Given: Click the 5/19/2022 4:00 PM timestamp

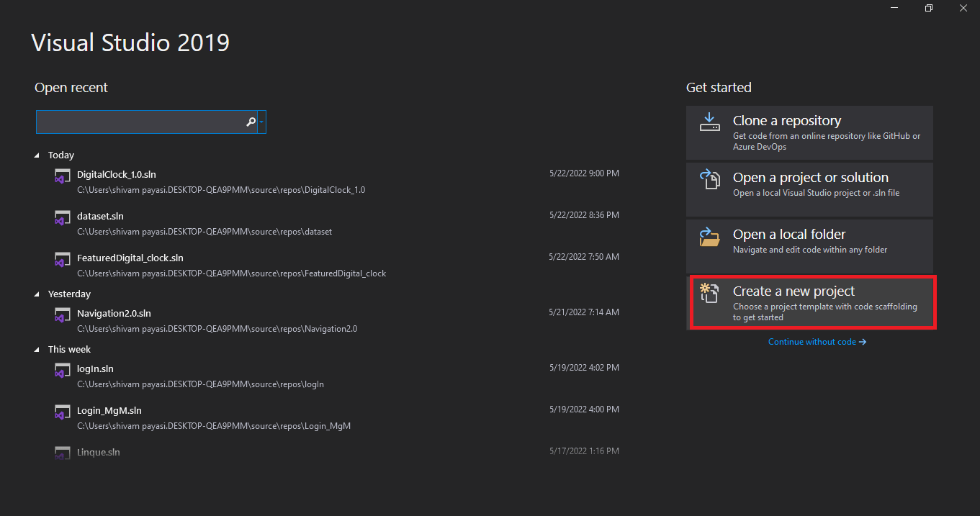Looking at the screenshot, I should click(584, 409).
